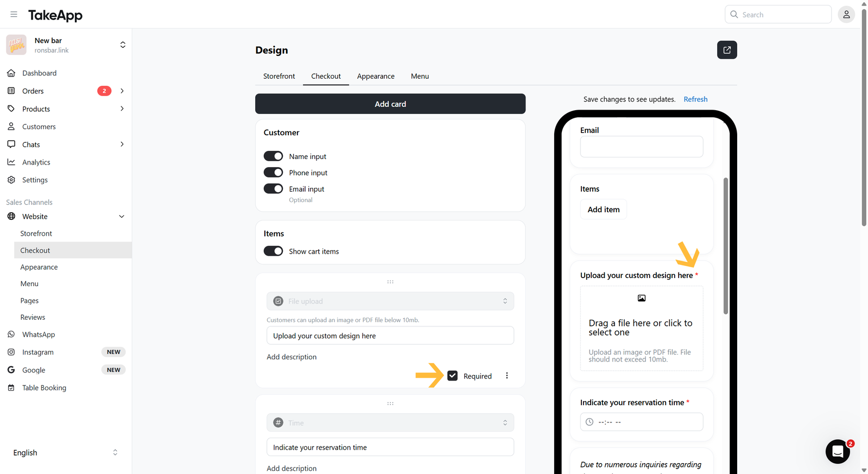868x474 pixels.
Task: Click the Website globe icon
Action: 11,216
